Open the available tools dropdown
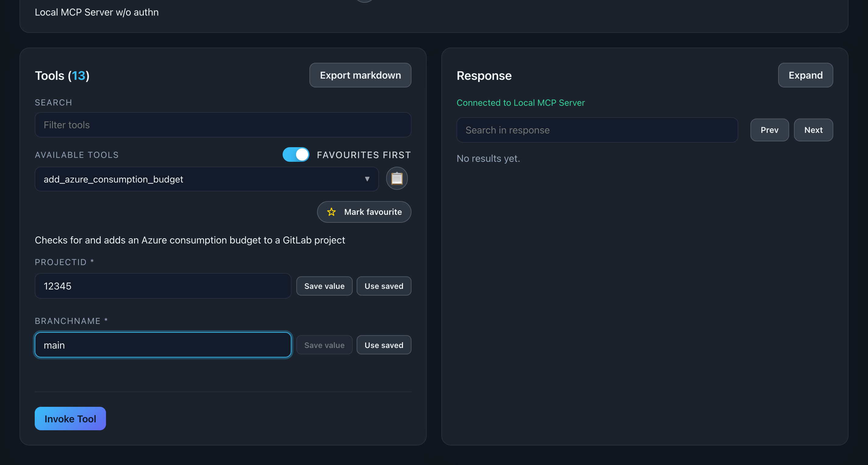This screenshot has height=465, width=868. tap(206, 179)
